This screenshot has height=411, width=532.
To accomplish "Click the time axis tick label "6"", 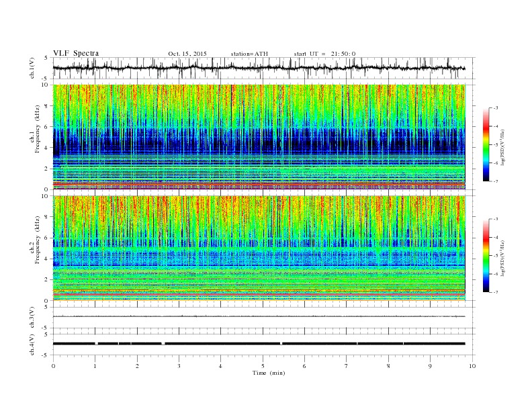I will 304,366.
